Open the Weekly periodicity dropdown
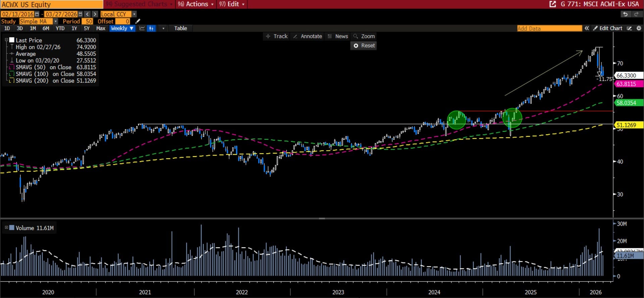 (122, 29)
